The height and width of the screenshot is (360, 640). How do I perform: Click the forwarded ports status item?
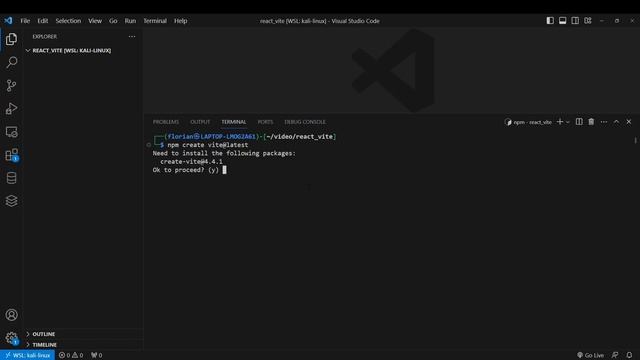point(96,355)
